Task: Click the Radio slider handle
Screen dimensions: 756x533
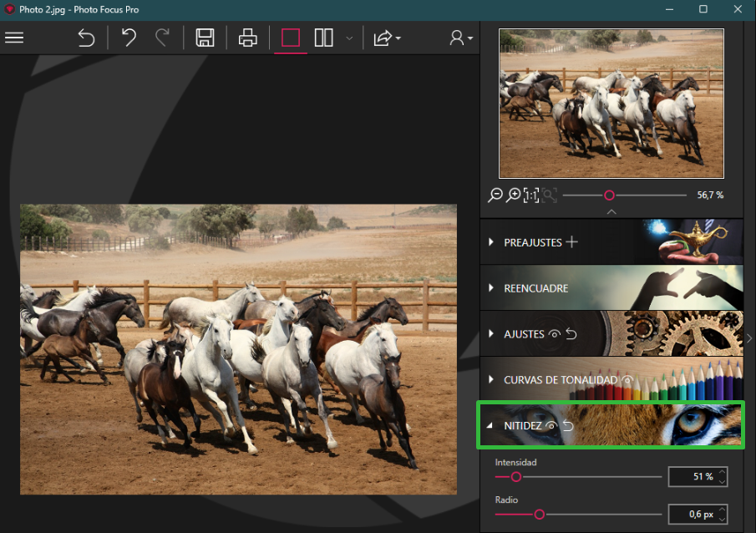Action: 540,515
